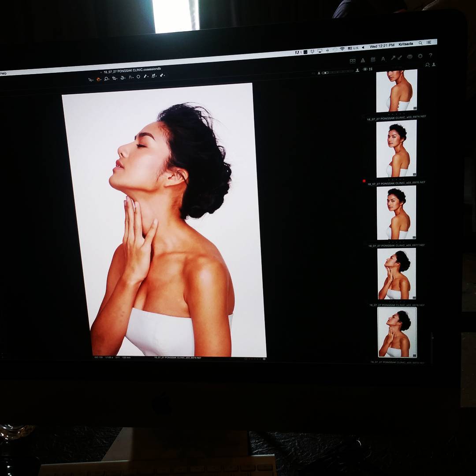Open the Kritsada user menu

405,44
